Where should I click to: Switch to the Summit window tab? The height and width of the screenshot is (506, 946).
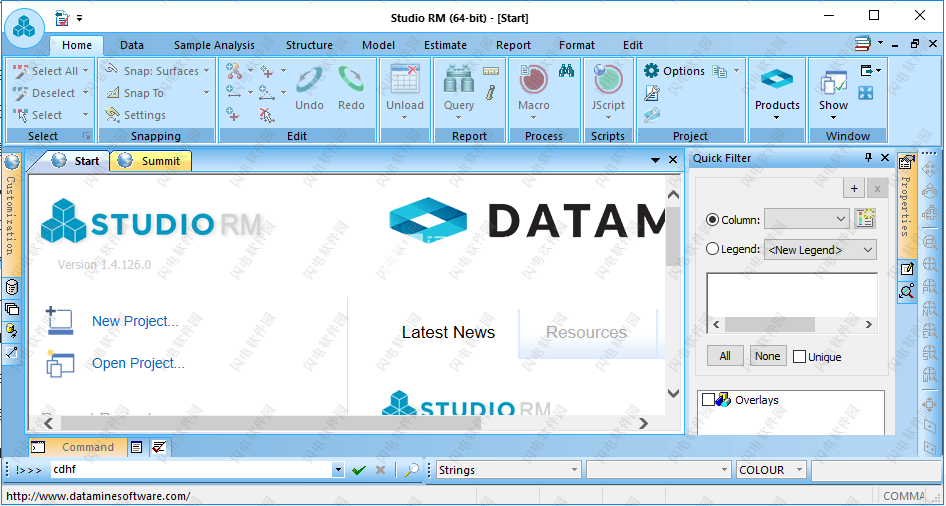tap(151, 161)
